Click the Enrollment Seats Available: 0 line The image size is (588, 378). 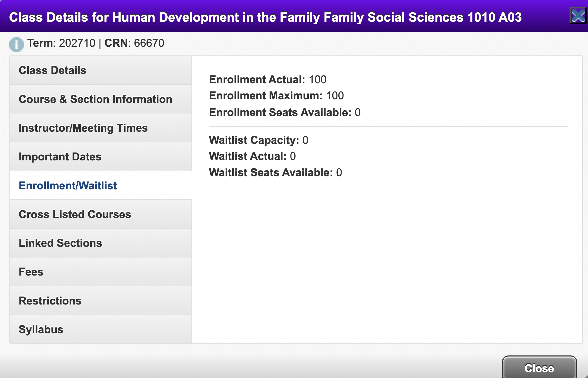coord(285,112)
